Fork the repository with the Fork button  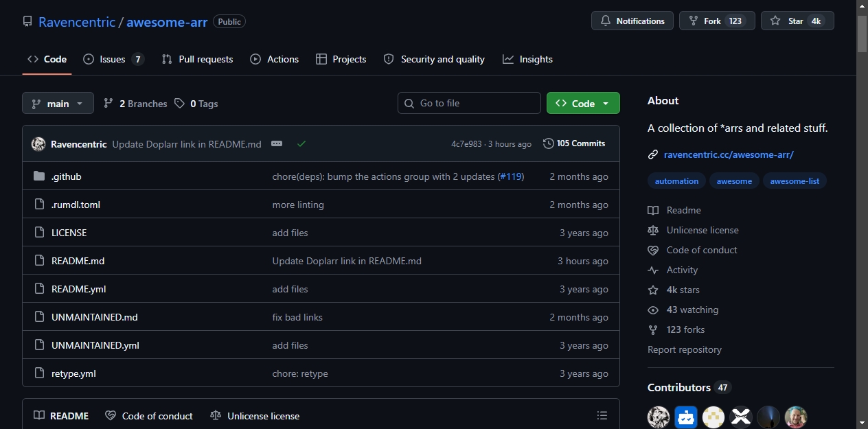(717, 21)
